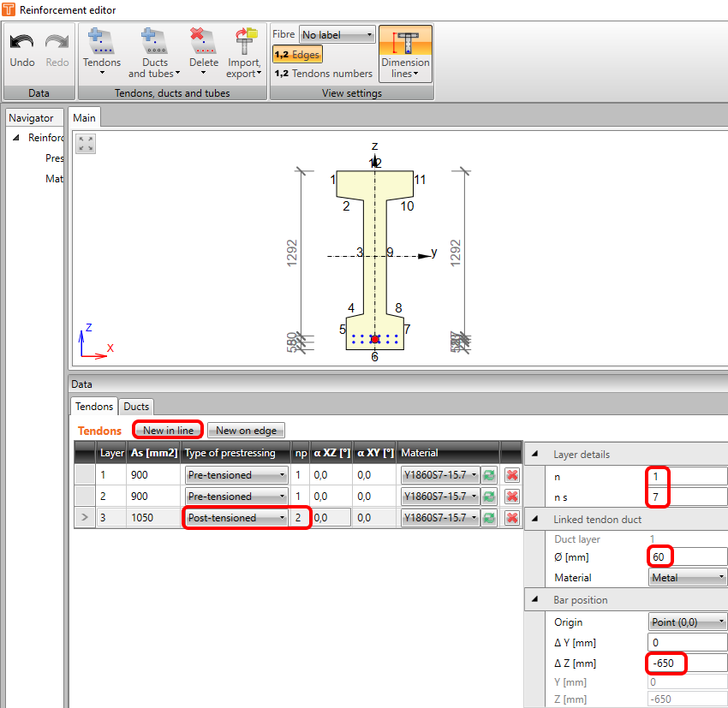
Task: Click the fit-to-view icon in Main view
Action: click(86, 143)
